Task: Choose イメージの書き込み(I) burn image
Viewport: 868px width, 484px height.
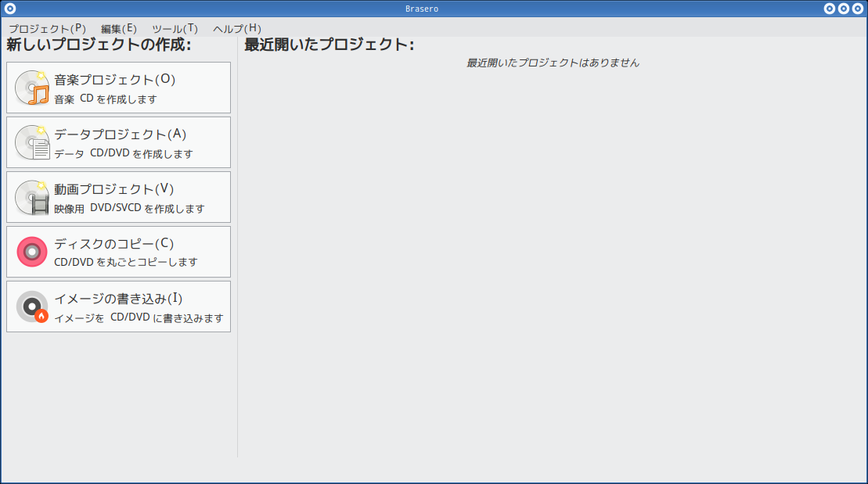Action: click(x=118, y=307)
